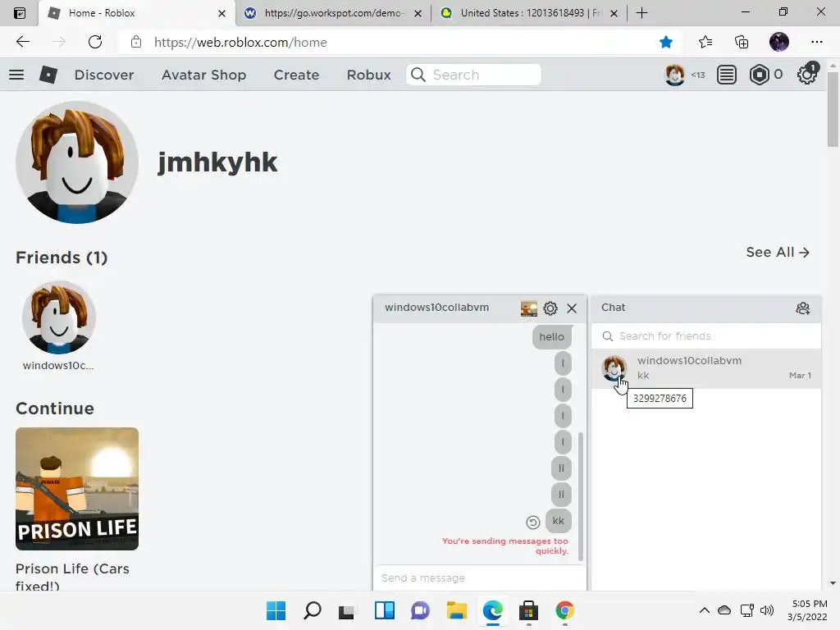840x630 pixels.
Task: Open the clock showing 5:05 PM
Action: click(807, 610)
